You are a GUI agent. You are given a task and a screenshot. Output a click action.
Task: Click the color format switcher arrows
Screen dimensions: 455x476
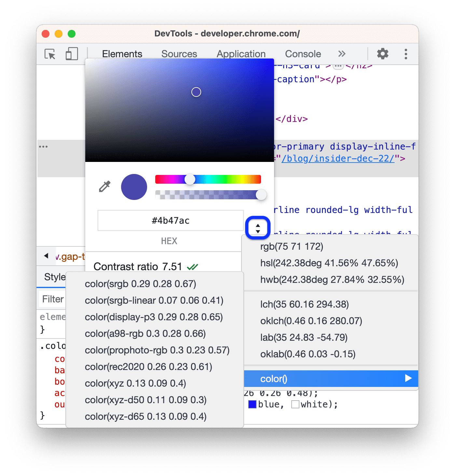tap(258, 228)
